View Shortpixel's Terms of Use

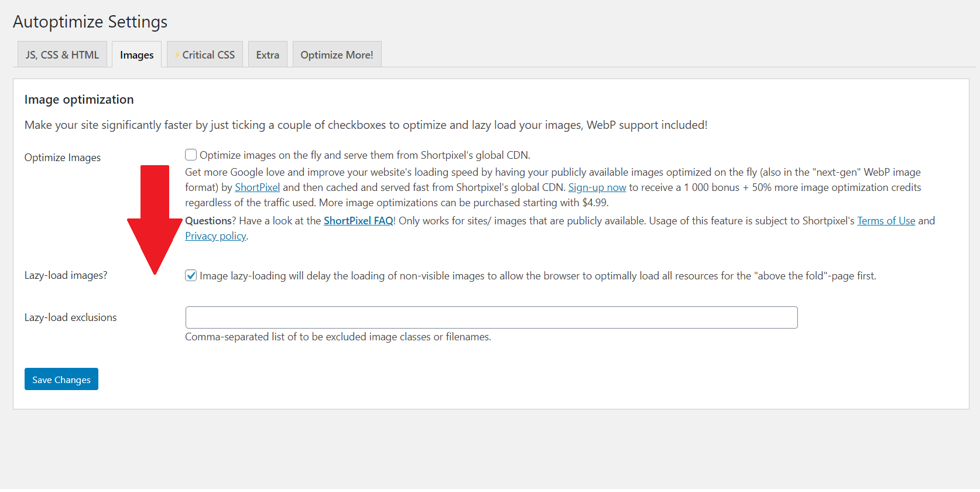click(x=886, y=220)
